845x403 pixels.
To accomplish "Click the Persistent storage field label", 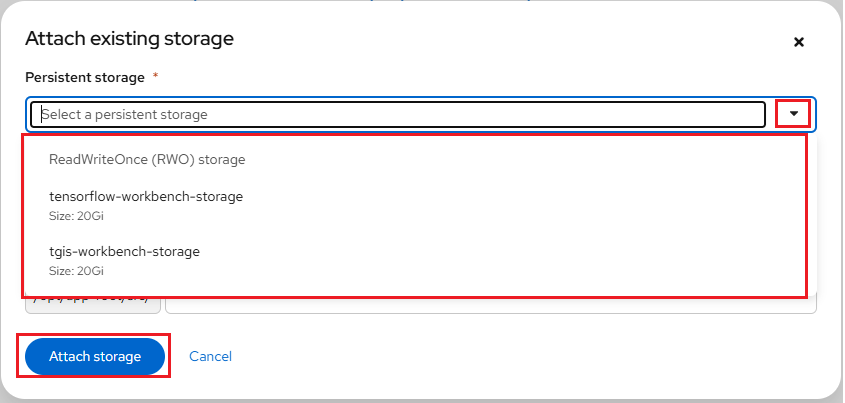I will pos(85,77).
